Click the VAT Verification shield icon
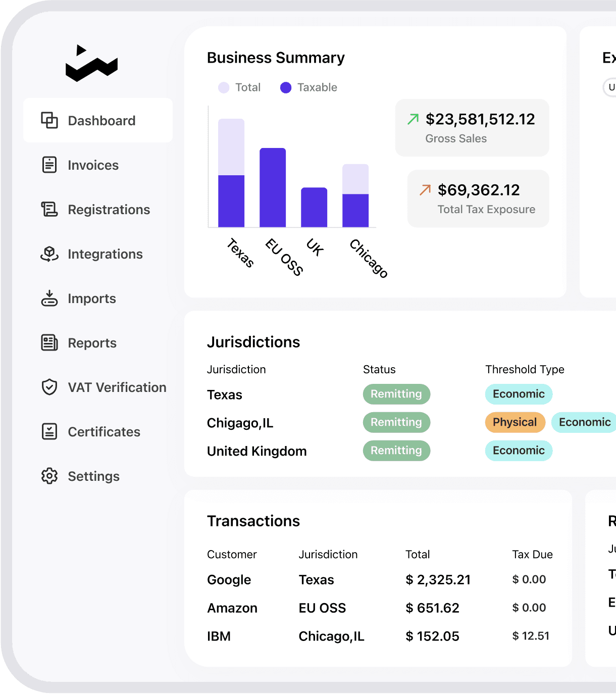The image size is (616, 694). pyautogui.click(x=49, y=387)
